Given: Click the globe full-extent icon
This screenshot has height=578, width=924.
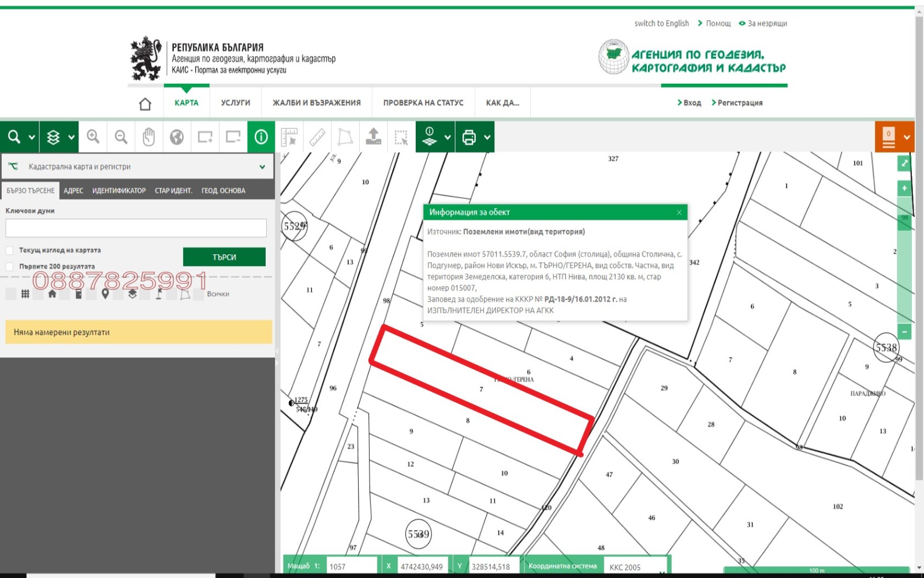Looking at the screenshot, I should tap(176, 137).
